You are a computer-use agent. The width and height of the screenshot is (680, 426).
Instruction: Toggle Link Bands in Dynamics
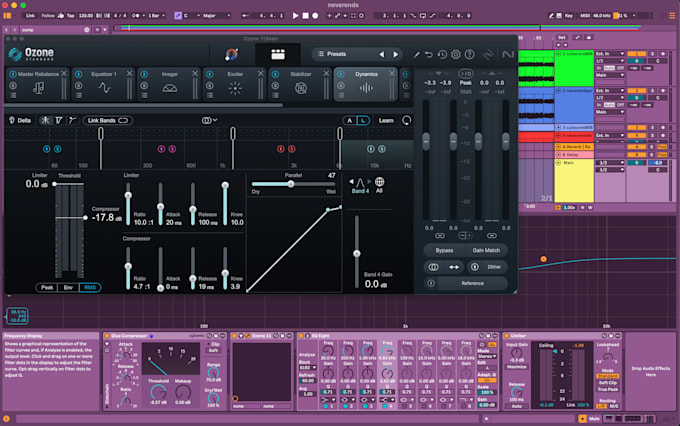pyautogui.click(x=108, y=120)
